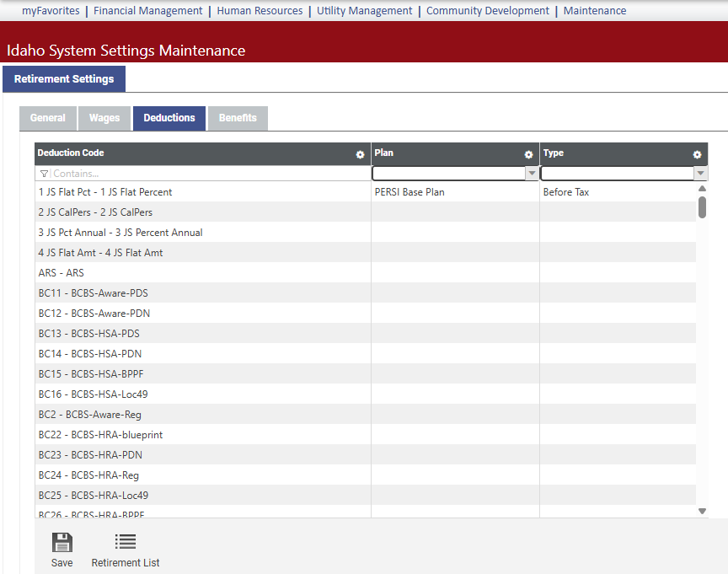Open Community Development menu
728x574 pixels.
pyautogui.click(x=488, y=11)
